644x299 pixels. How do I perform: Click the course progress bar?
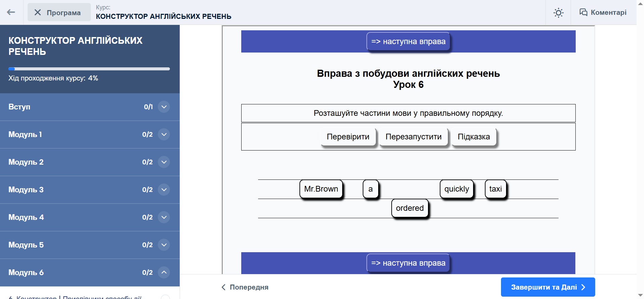tap(89, 69)
